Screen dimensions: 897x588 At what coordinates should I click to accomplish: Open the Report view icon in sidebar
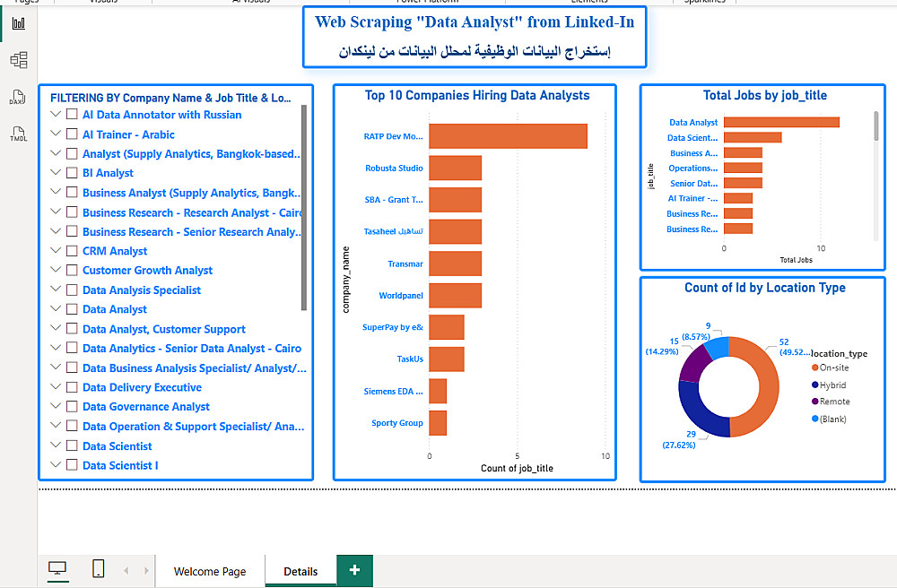pyautogui.click(x=18, y=23)
